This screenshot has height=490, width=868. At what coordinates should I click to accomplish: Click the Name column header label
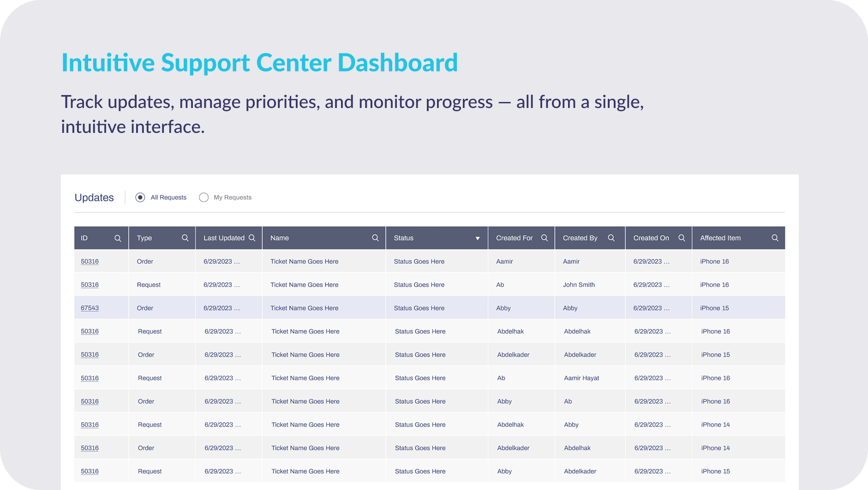pos(280,238)
